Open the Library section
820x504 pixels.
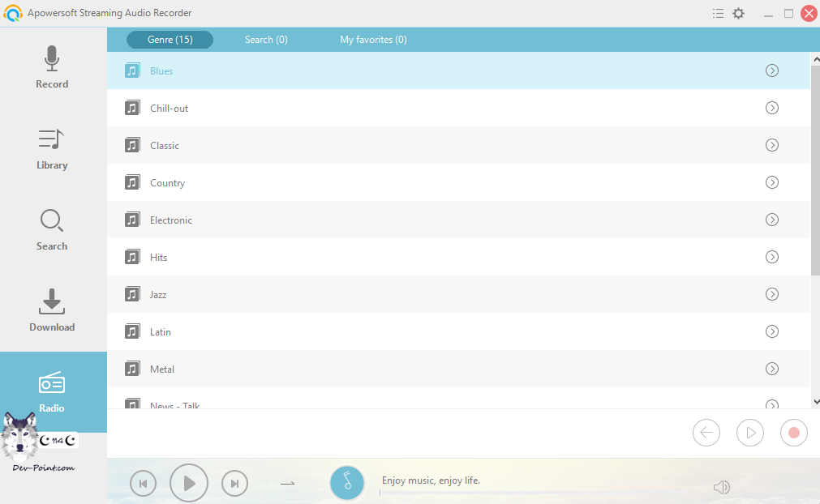[52, 148]
